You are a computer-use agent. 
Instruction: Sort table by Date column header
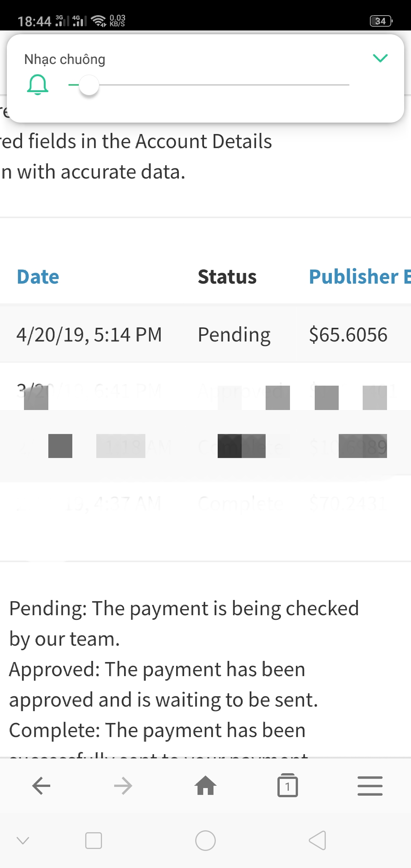(38, 277)
